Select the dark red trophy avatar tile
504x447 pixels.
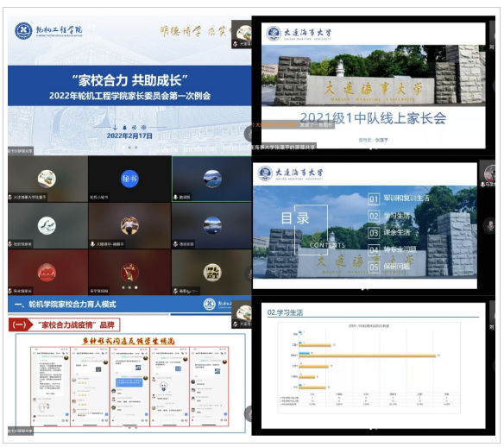tap(129, 273)
